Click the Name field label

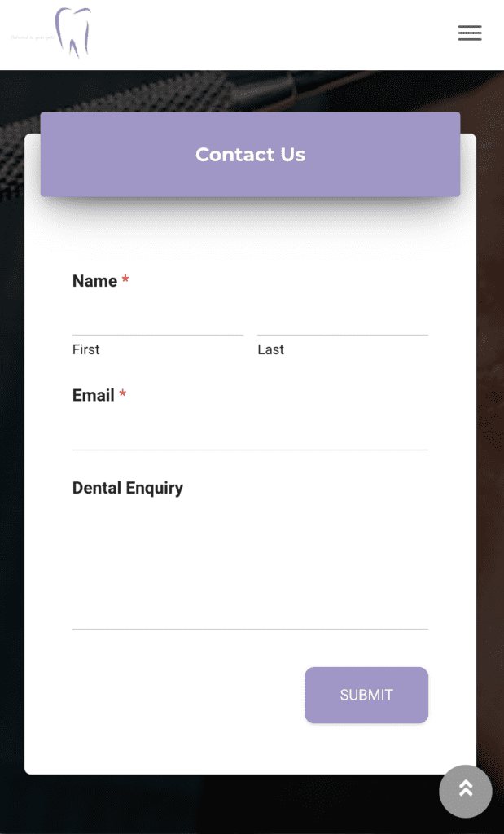click(94, 281)
